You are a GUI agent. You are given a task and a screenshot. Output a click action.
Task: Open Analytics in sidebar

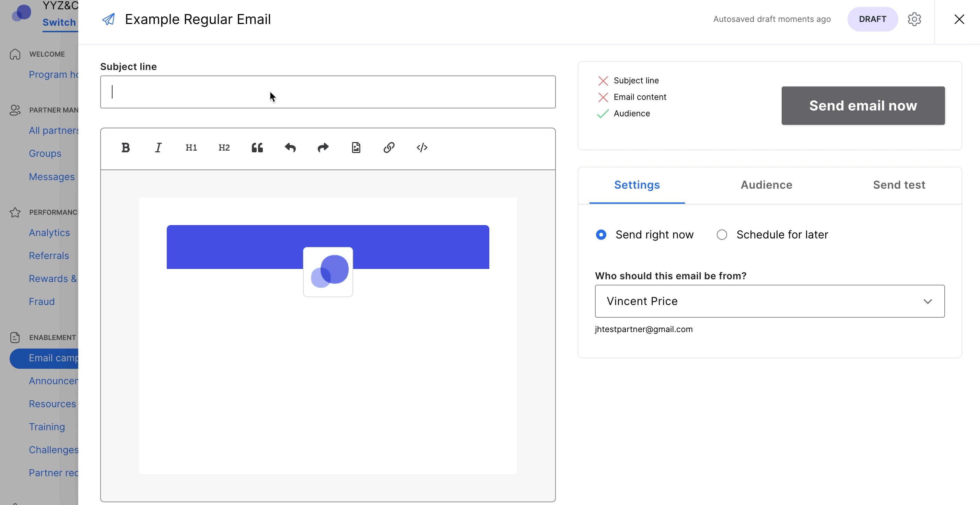tap(49, 233)
